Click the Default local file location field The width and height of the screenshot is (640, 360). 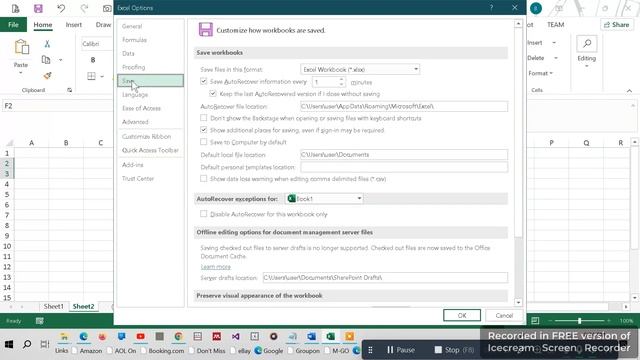coord(404,154)
